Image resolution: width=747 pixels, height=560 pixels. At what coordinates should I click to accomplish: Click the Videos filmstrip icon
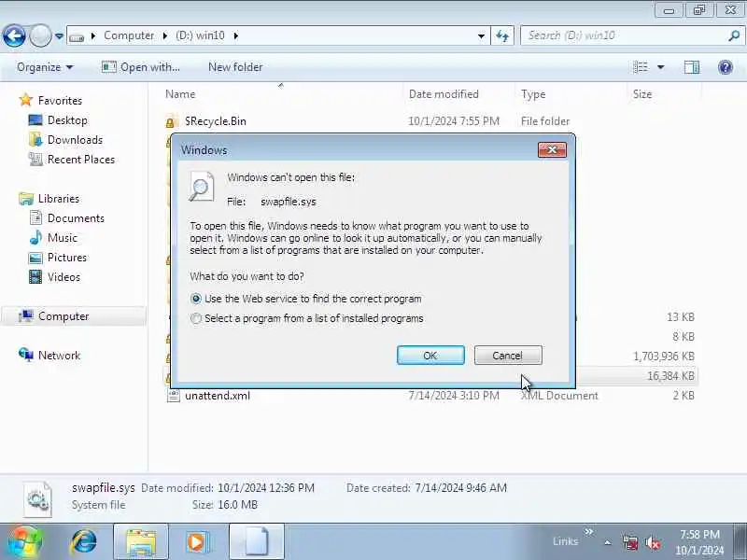point(35,276)
